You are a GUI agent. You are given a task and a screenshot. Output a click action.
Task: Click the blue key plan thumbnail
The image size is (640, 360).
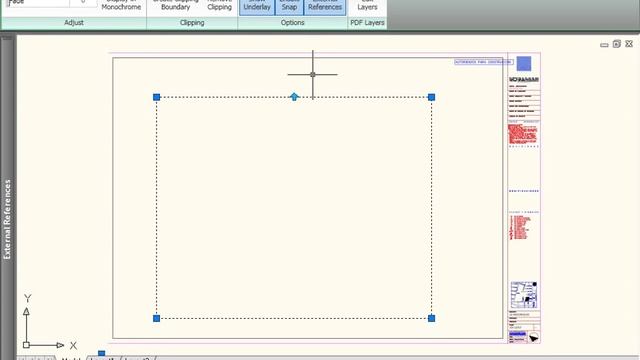coord(524,295)
